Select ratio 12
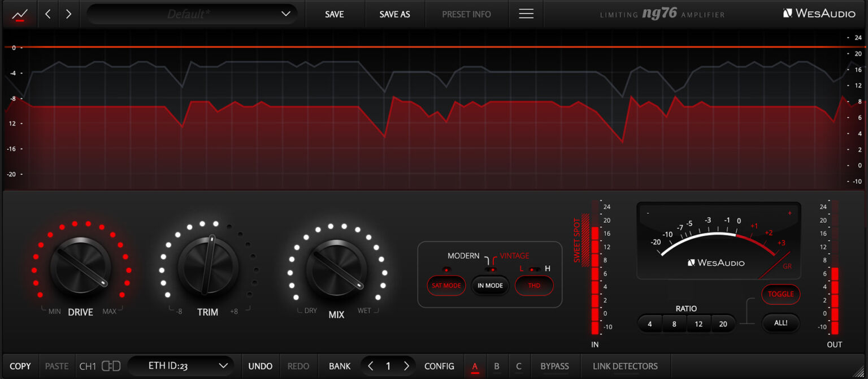The width and height of the screenshot is (868, 379). point(699,324)
